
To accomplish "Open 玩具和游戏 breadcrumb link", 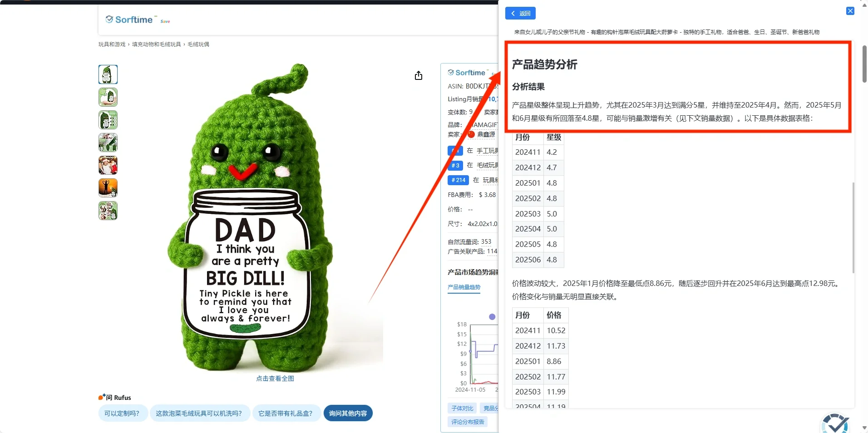I will click(112, 44).
